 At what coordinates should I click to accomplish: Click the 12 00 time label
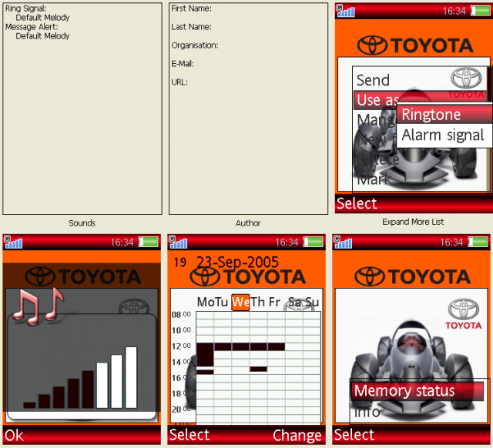[182, 346]
